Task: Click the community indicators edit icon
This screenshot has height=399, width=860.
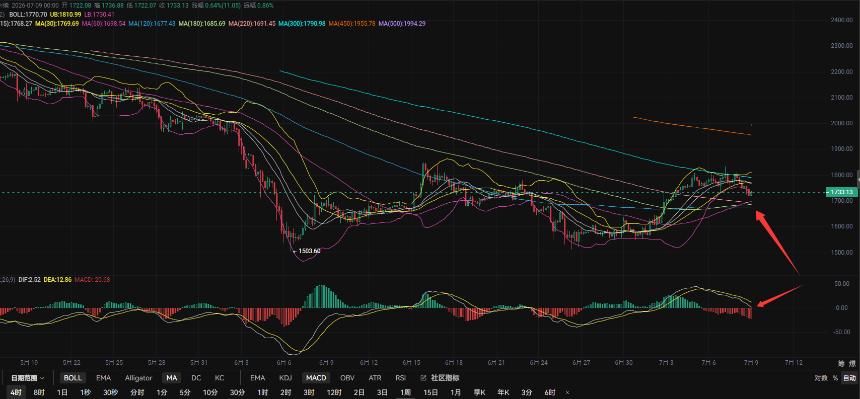Action: [422, 378]
